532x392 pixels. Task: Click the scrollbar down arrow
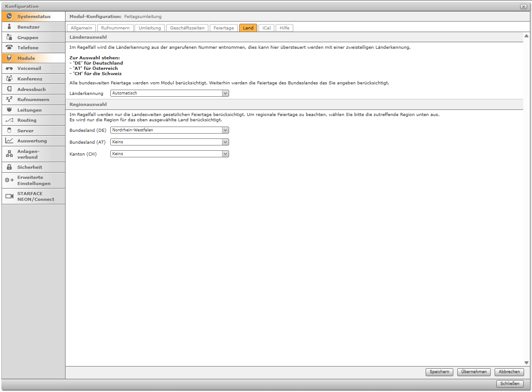coord(526,363)
